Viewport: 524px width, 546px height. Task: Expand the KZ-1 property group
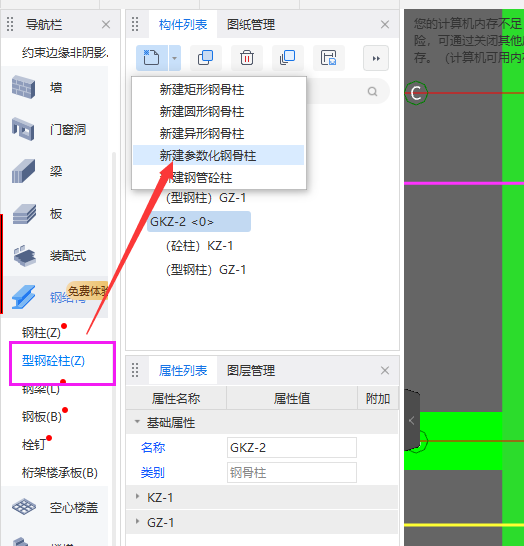[137, 497]
